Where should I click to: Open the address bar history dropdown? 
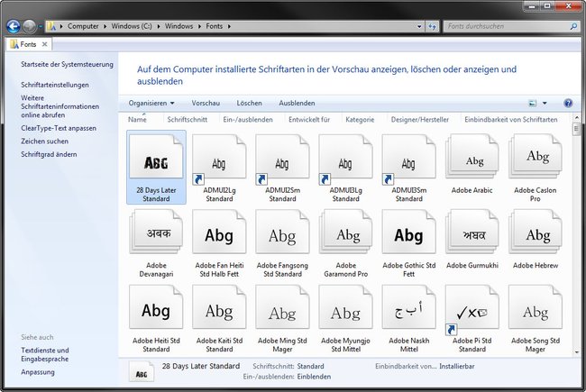point(419,26)
